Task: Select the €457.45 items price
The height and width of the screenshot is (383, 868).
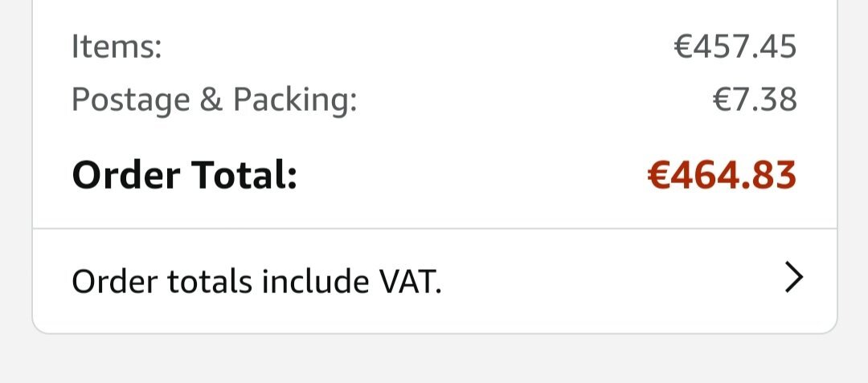Action: point(735,47)
